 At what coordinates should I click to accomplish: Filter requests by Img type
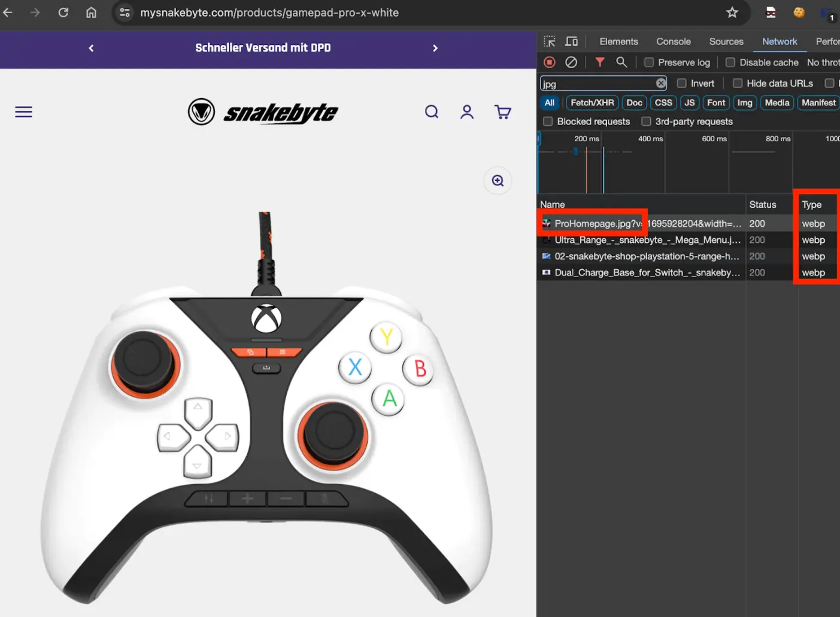pos(744,103)
